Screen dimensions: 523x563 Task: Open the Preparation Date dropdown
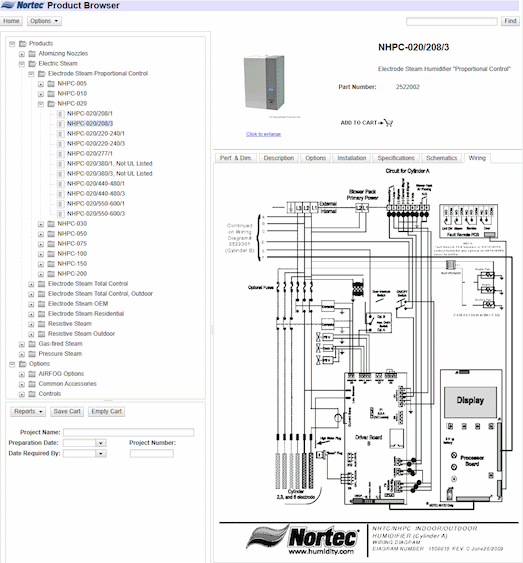(x=101, y=443)
